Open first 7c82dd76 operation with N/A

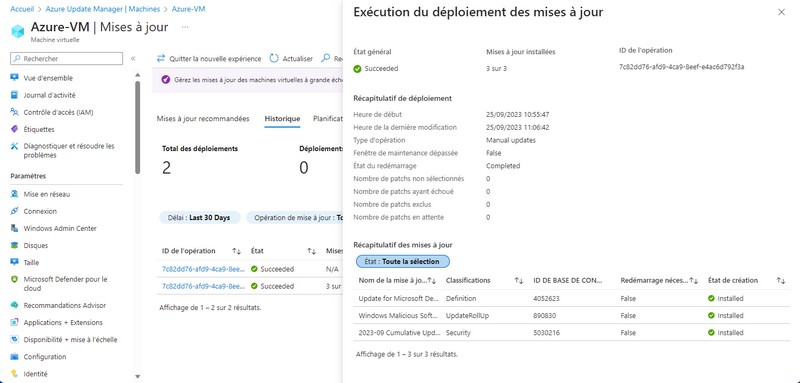(203, 269)
